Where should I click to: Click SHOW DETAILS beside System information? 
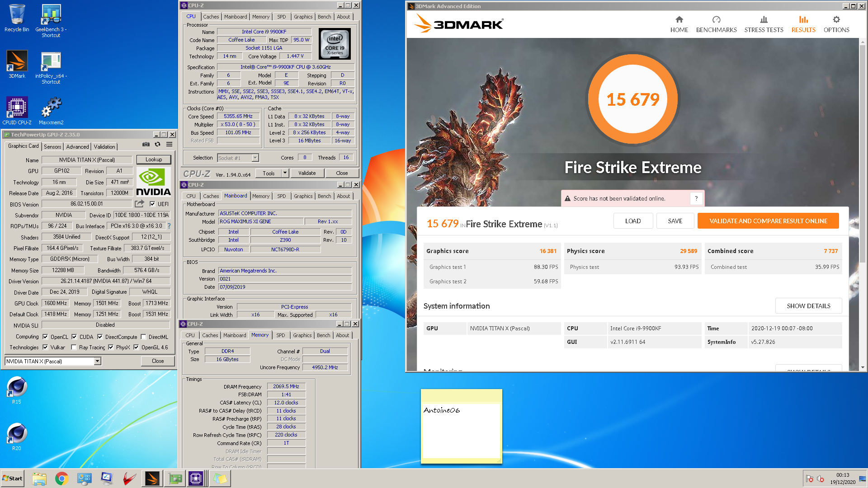click(808, 306)
